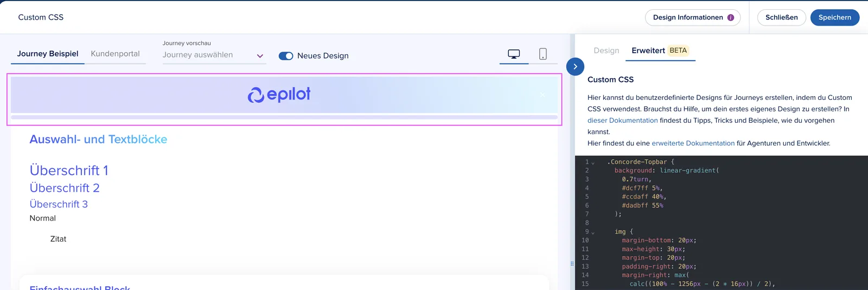Click Custom CSS heading in side panel
The width and height of the screenshot is (868, 290).
pyautogui.click(x=610, y=79)
